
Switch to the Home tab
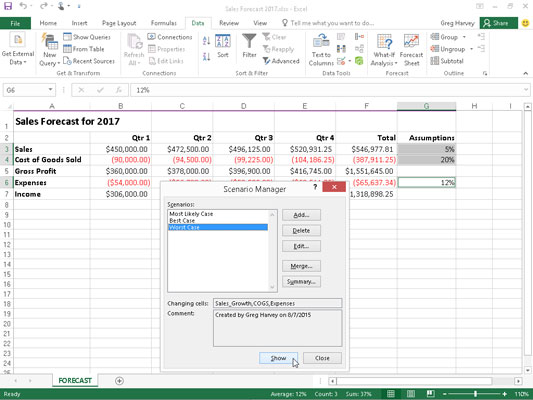[48, 23]
